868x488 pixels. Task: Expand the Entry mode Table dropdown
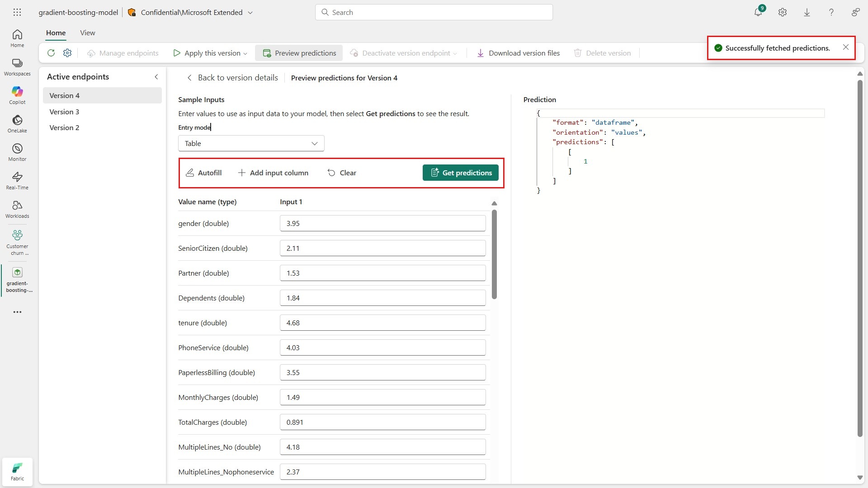pos(251,143)
